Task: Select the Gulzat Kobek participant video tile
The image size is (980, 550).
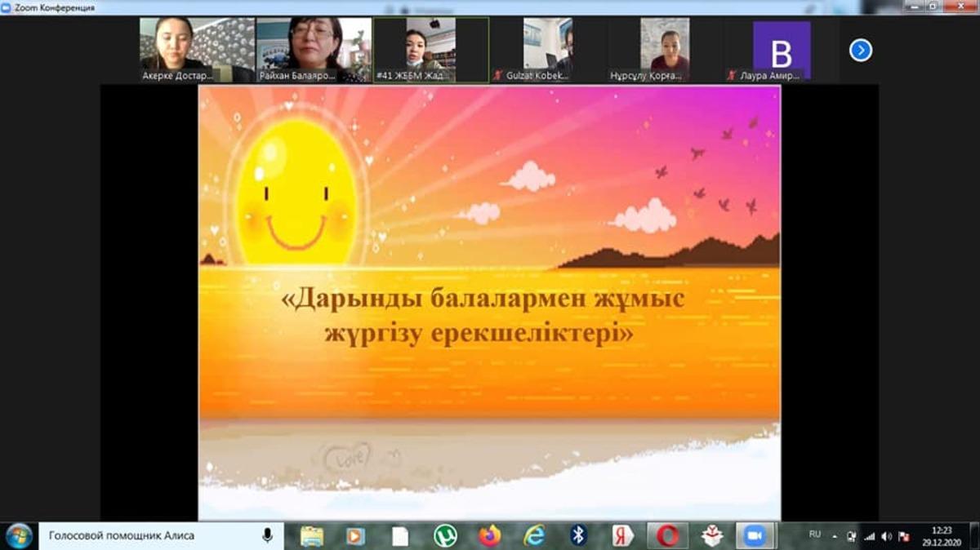Action: click(547, 49)
